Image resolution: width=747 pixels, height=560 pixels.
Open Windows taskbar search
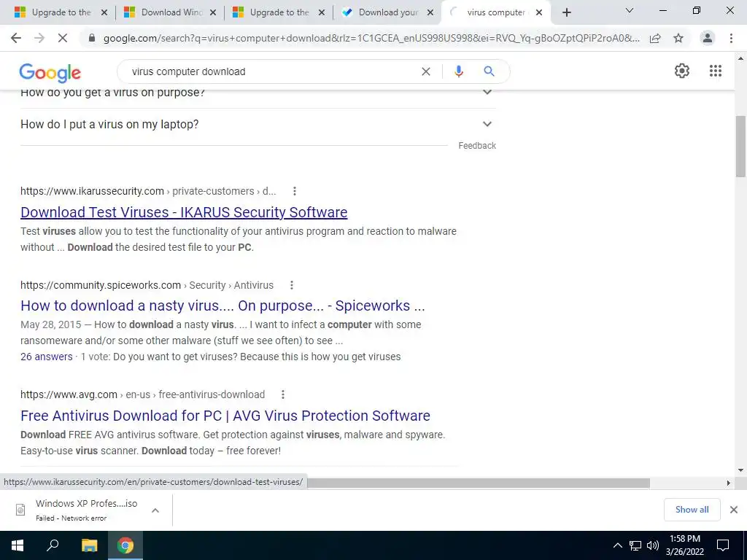(53, 545)
